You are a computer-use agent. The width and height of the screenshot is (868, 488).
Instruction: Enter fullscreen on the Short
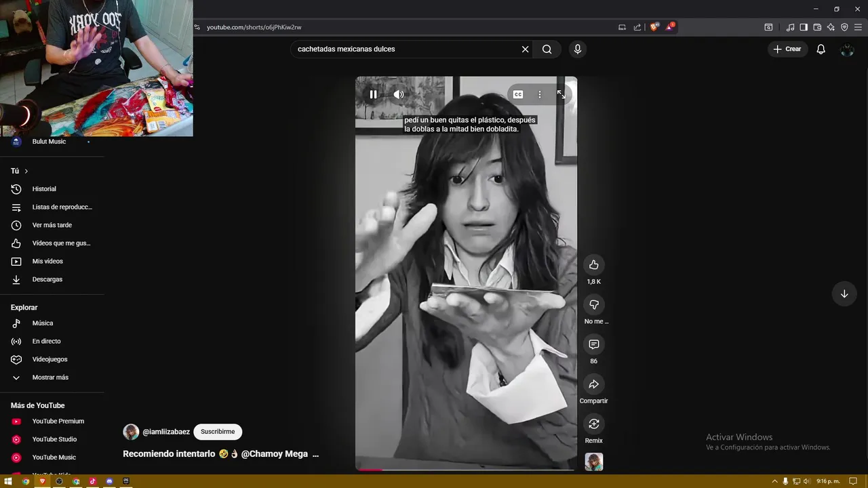(x=561, y=94)
